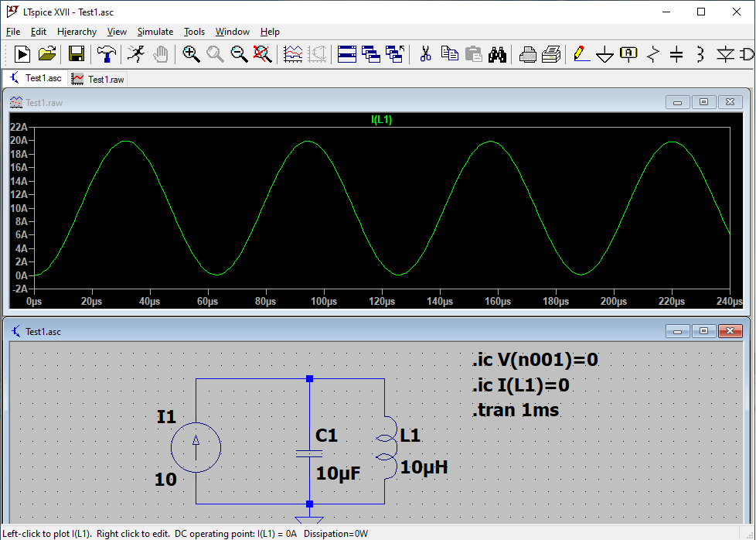Click the Close all windows icon
The image size is (756, 540).
395,54
